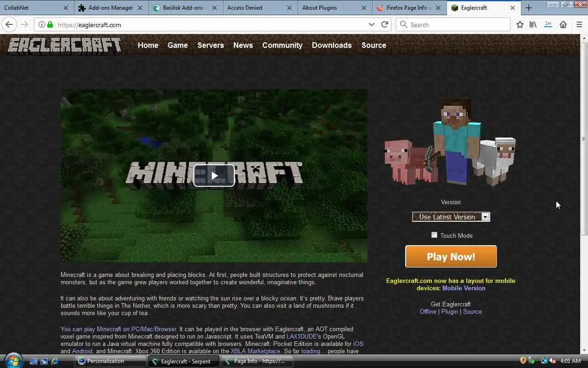Open the Community nav menu item
This screenshot has width=588, height=368.
tap(283, 45)
